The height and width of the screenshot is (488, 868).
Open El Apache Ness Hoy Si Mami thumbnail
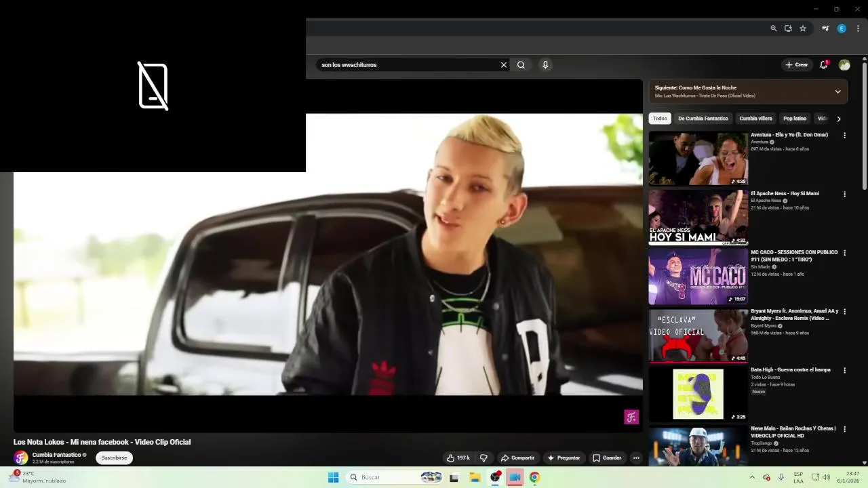click(x=698, y=217)
